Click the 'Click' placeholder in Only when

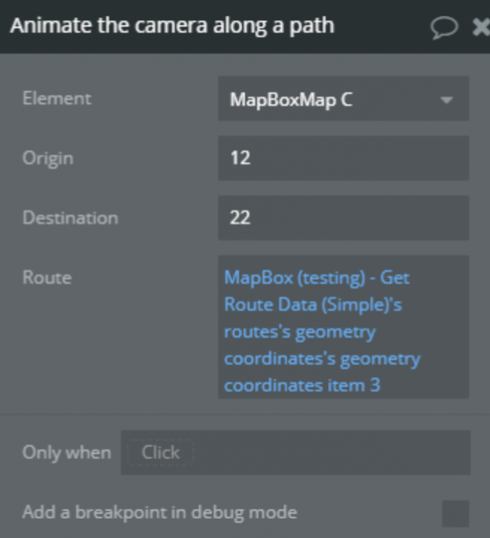click(x=160, y=452)
